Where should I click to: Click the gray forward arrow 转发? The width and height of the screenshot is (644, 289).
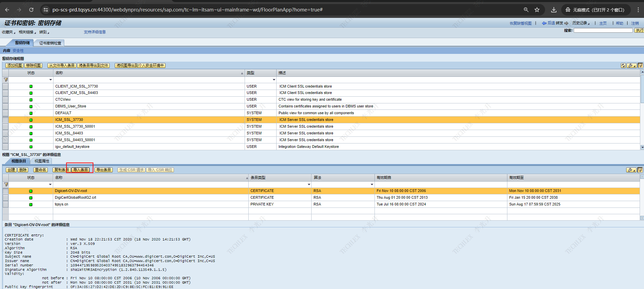pyautogui.click(x=566, y=23)
